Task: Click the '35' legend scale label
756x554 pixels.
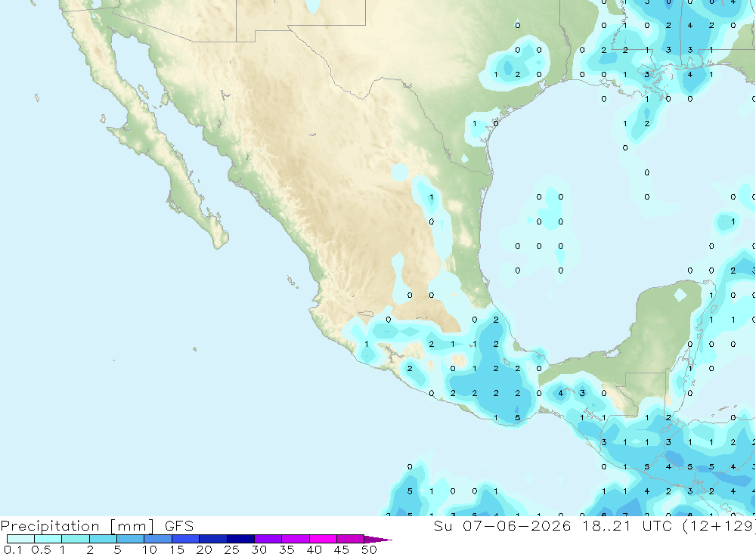Action: point(287,549)
